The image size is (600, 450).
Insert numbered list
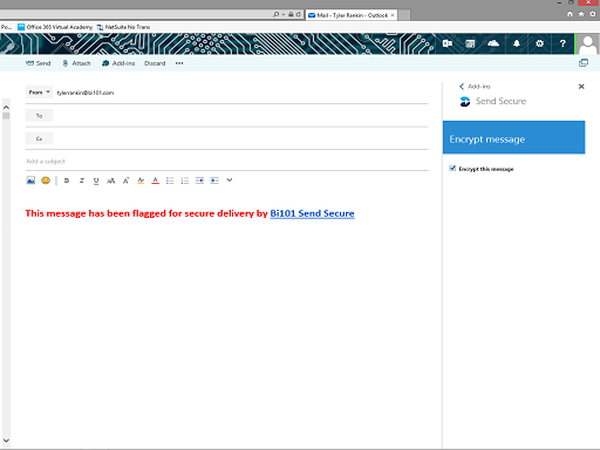[x=185, y=181]
